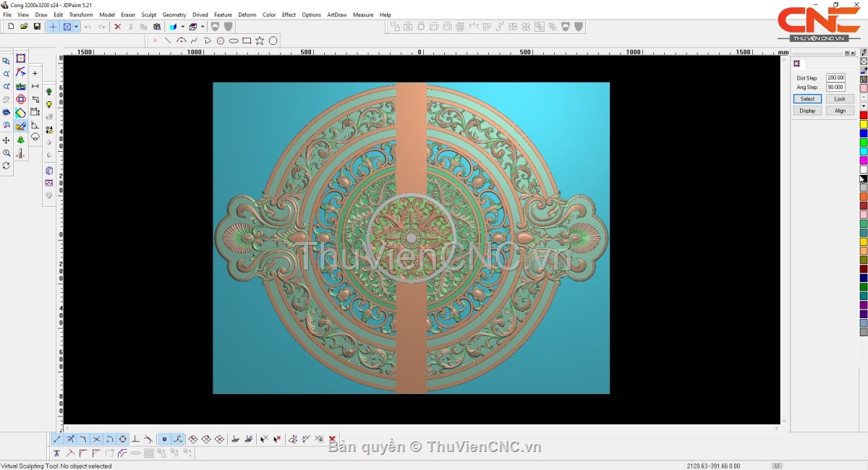Pick the red color swatch
The image size is (868, 470).
[863, 116]
